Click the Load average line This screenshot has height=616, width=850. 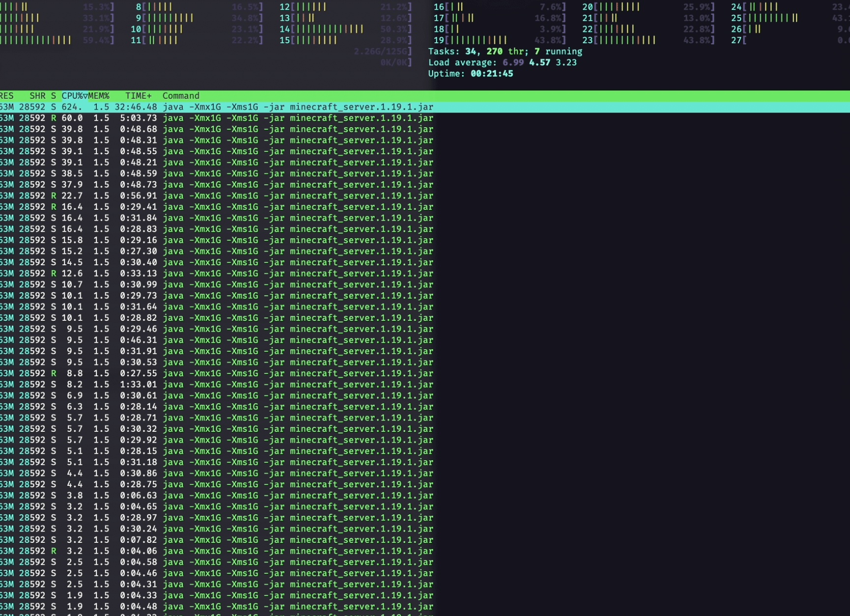[x=502, y=62]
